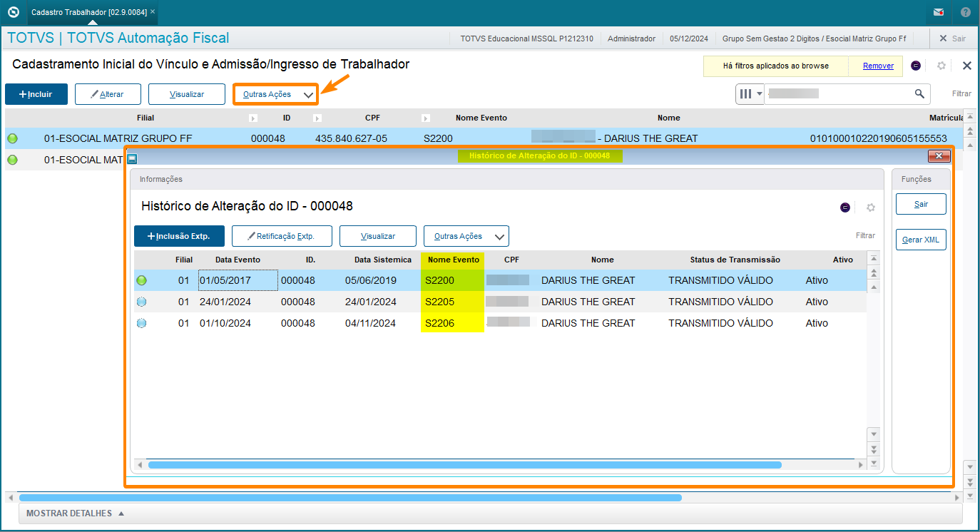980x532 pixels.
Task: Click the history grid horizontal scrollbar
Action: tap(464, 465)
